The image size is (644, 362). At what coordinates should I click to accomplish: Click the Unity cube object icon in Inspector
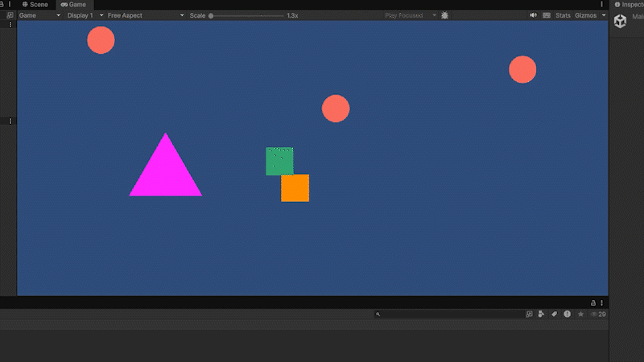pyautogui.click(x=620, y=21)
